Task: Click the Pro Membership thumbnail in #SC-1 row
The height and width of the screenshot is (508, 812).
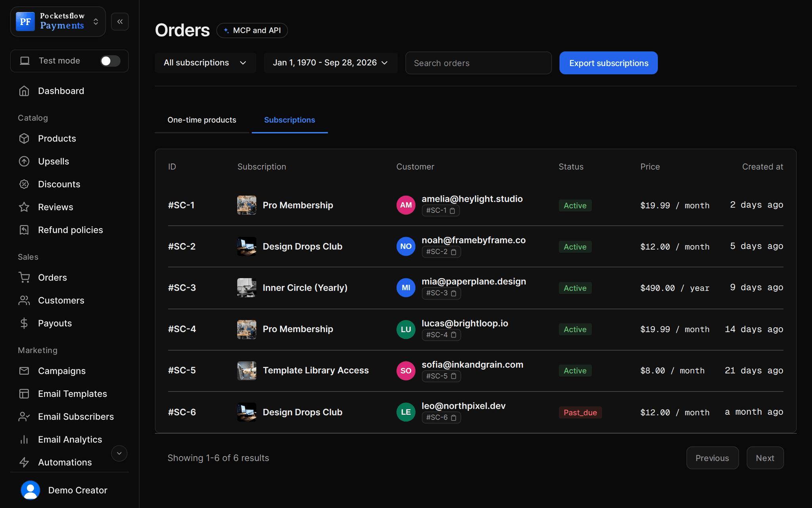Action: (247, 205)
